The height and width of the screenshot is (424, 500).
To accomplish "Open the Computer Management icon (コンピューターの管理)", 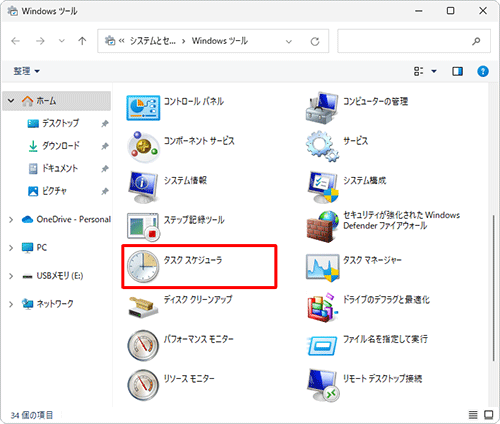I will 322,108.
